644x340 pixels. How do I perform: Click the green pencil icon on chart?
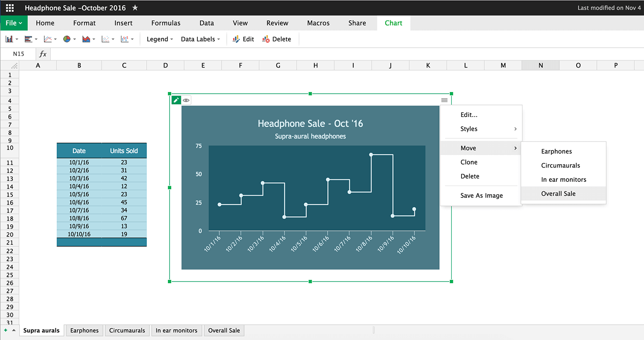pos(176,100)
